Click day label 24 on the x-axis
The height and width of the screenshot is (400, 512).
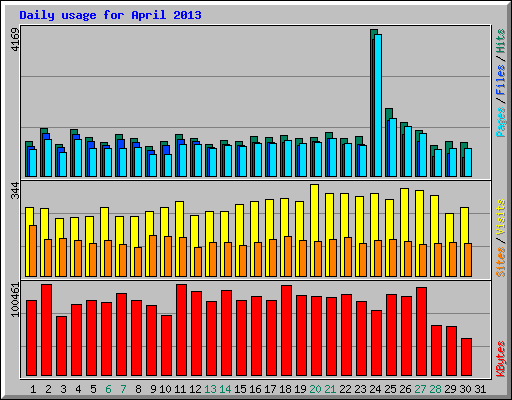tap(375, 389)
